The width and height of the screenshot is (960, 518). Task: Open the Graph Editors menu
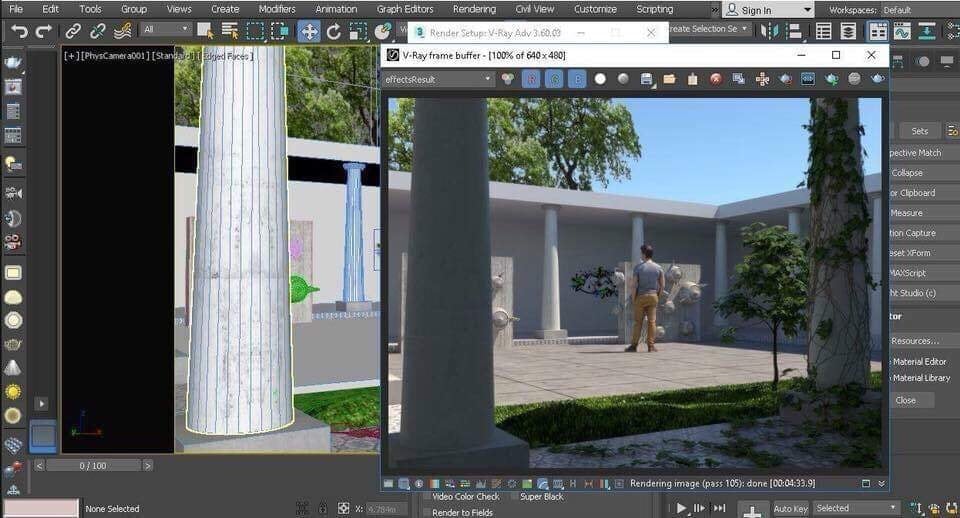coord(405,9)
